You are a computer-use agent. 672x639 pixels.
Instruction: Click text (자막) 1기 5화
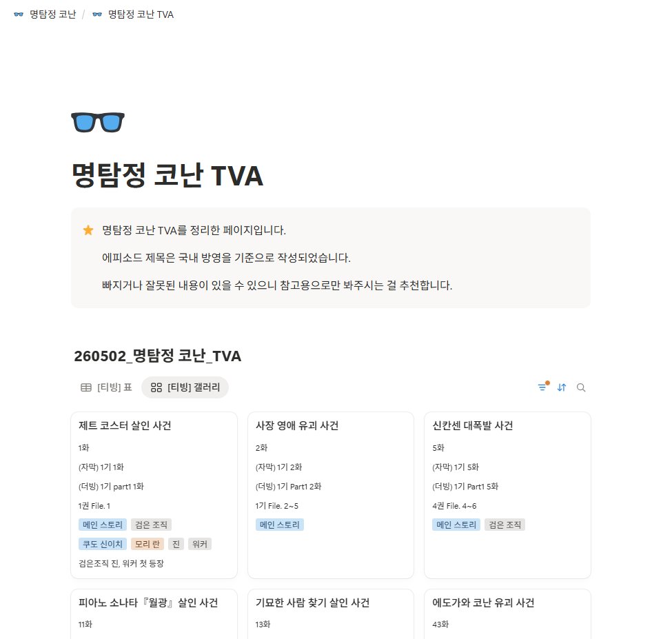(x=456, y=467)
